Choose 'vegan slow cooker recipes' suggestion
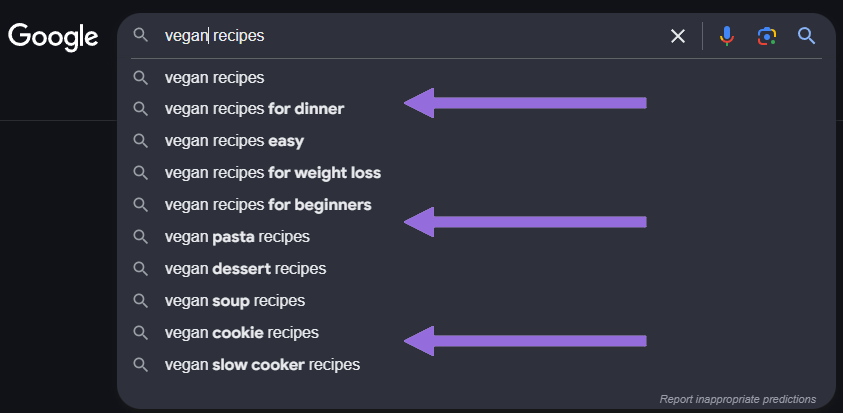This screenshot has width=843, height=413. coord(476,365)
